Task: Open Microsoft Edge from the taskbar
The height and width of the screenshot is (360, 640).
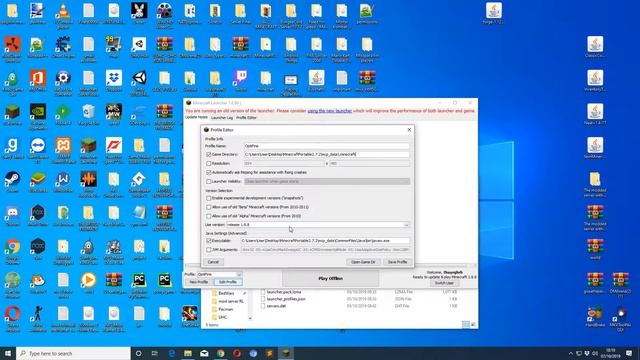Action: 172,353
